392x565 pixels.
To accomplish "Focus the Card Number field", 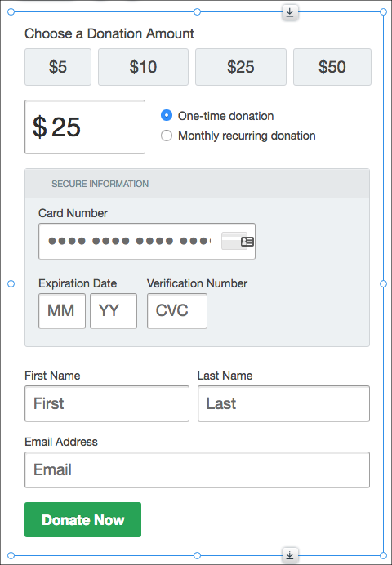I will click(147, 242).
